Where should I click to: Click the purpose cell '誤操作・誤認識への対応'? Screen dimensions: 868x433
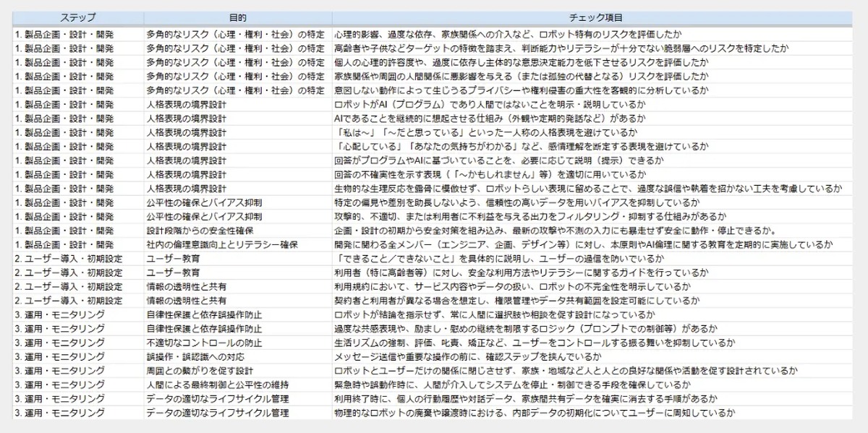pos(238,356)
